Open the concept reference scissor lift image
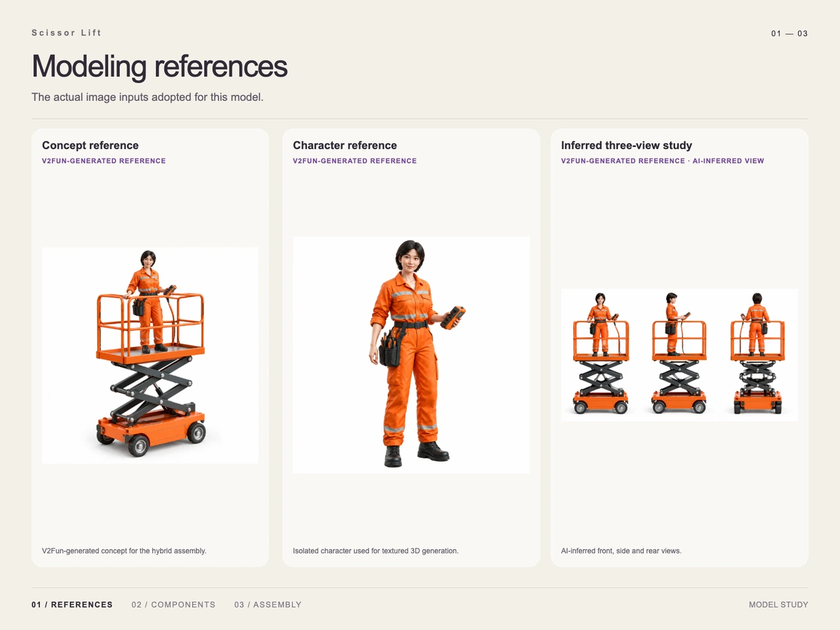840x630 pixels. click(150, 356)
